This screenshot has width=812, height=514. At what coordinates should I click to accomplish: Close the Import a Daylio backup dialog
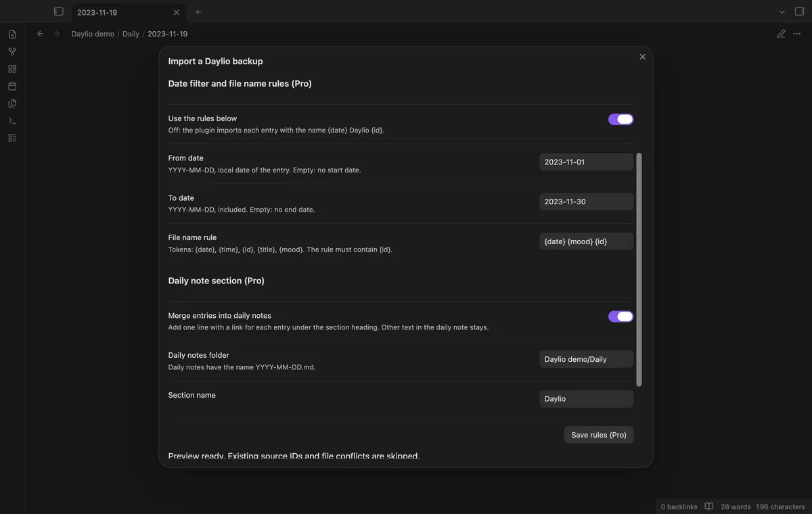[x=643, y=57]
